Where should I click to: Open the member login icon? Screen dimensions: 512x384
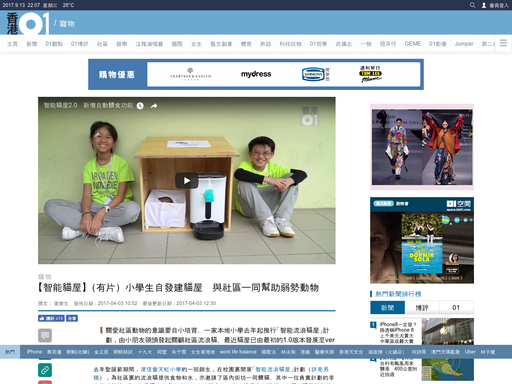pyautogui.click(x=484, y=5)
